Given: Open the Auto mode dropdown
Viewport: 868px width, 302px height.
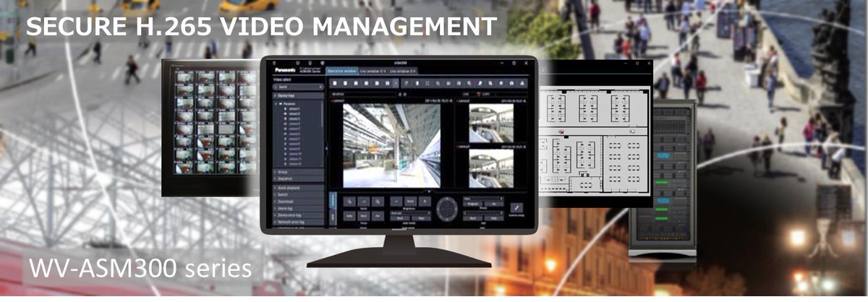Looking at the screenshot, I should pos(410,212).
